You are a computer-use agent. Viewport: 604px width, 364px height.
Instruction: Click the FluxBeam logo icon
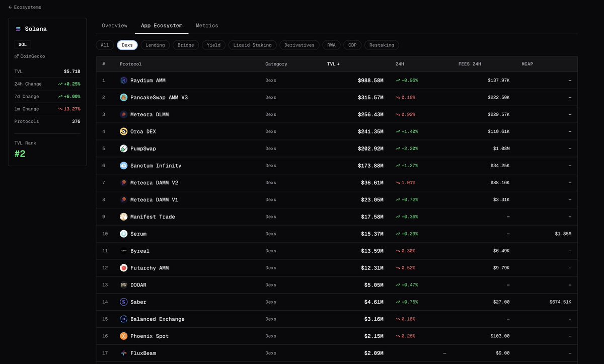pos(124,353)
